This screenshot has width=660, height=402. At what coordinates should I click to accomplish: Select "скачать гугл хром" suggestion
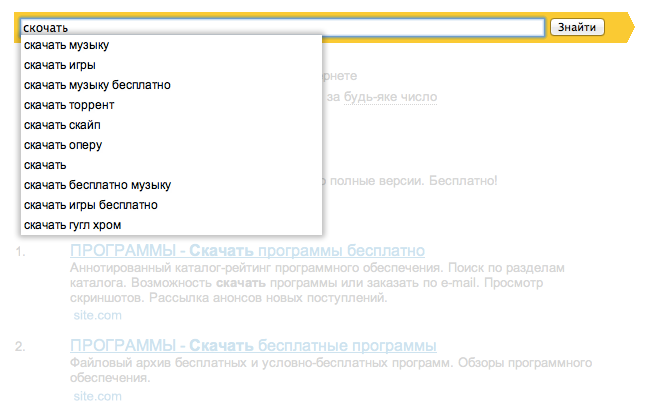(x=73, y=225)
